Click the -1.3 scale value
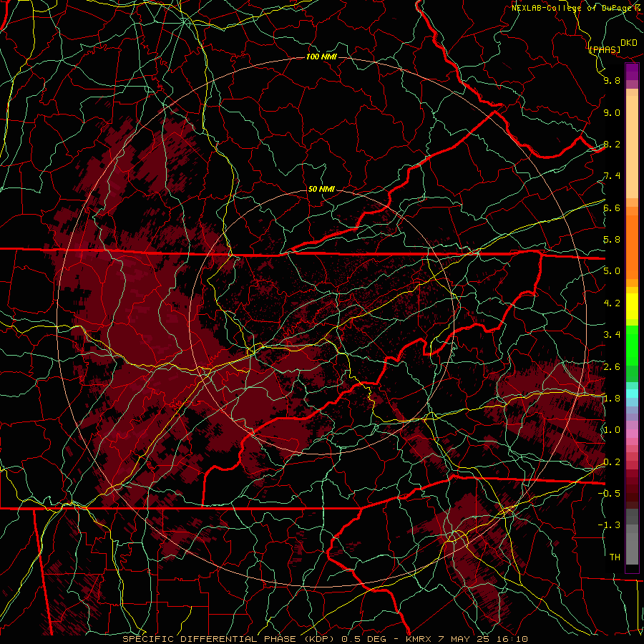 click(x=609, y=525)
